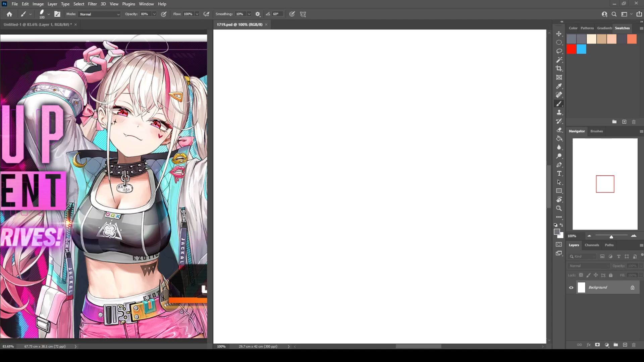Viewport: 644px width, 362px height.
Task: Toggle Quick Mask mode
Action: (559, 244)
